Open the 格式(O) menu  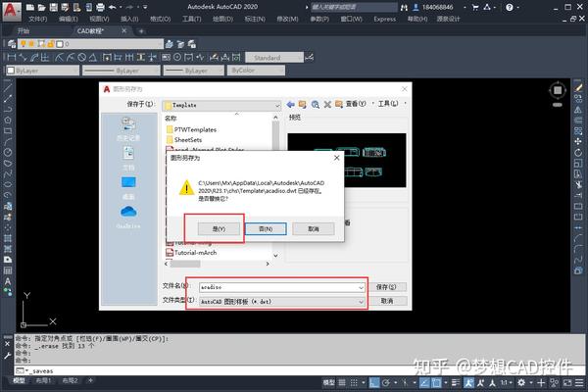point(160,19)
